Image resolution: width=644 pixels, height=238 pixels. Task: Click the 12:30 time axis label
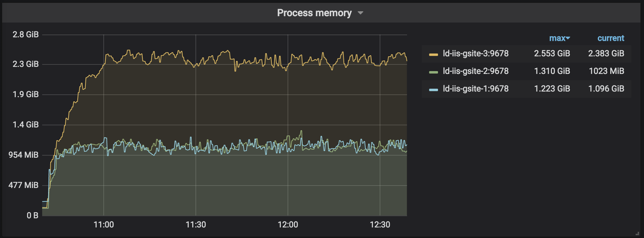[380, 225]
